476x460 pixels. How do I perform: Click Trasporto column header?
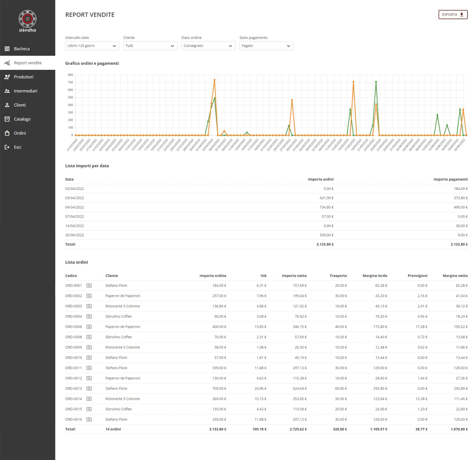[x=338, y=276]
